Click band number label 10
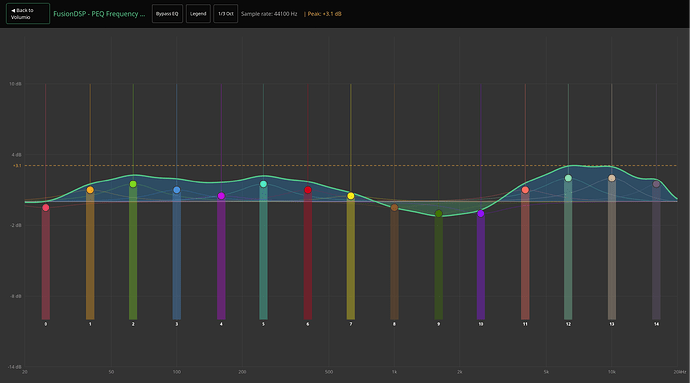 tap(481, 324)
